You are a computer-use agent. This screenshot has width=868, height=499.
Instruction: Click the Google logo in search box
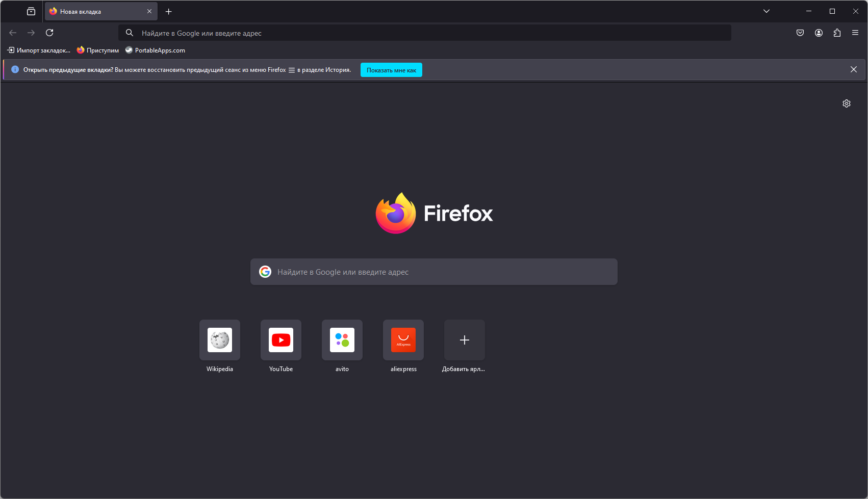(265, 272)
